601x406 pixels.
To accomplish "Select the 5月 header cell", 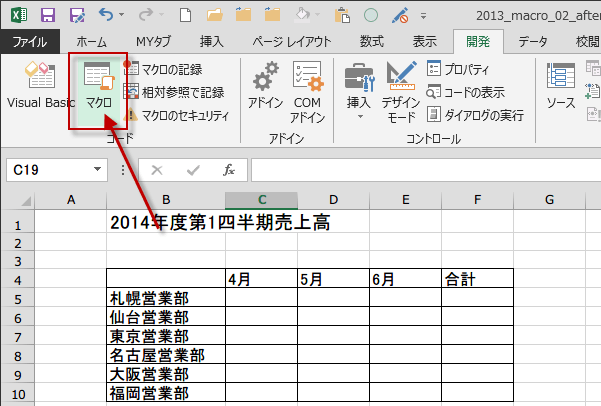I will point(333,279).
